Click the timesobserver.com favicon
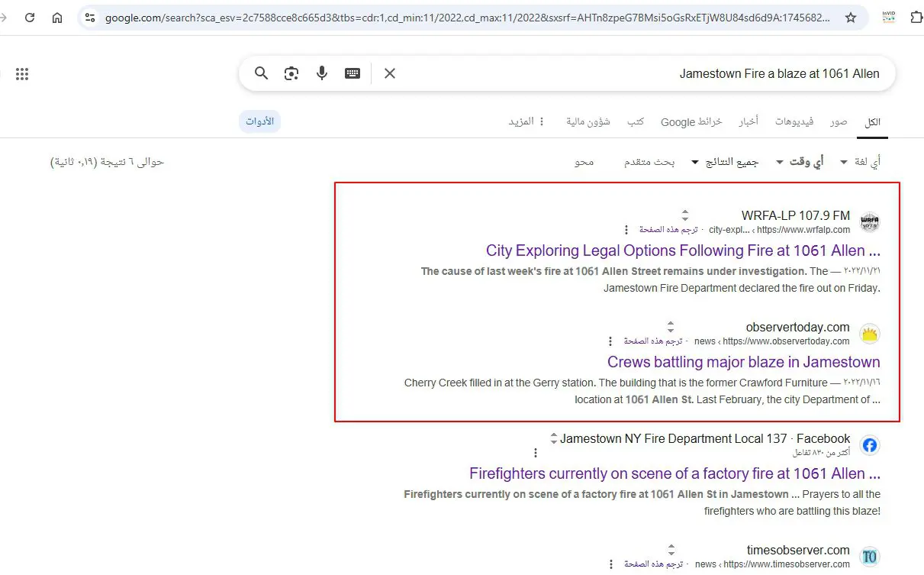Screen dimensions: 924x575 [x=870, y=557]
